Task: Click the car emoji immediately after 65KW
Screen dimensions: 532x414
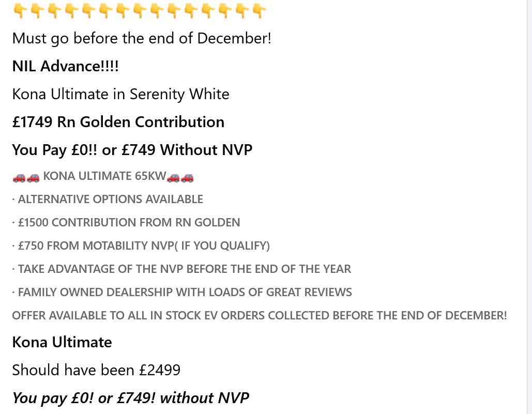Action: [173, 177]
